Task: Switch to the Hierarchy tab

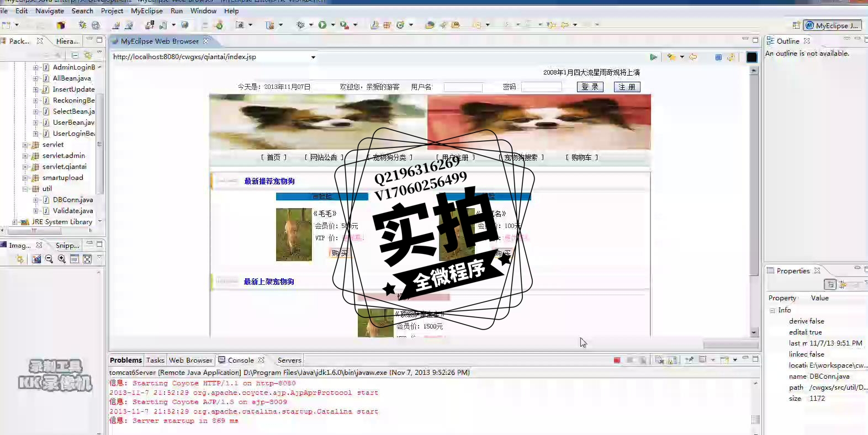Action: click(x=67, y=41)
